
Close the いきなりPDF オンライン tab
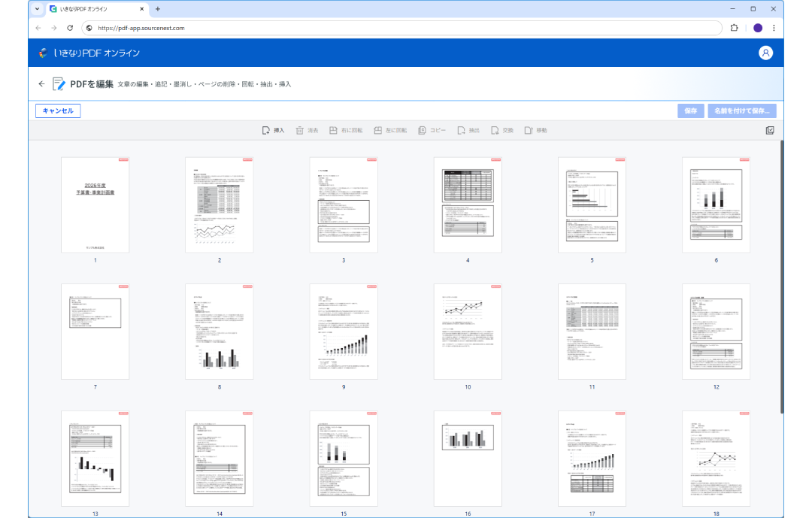point(142,9)
